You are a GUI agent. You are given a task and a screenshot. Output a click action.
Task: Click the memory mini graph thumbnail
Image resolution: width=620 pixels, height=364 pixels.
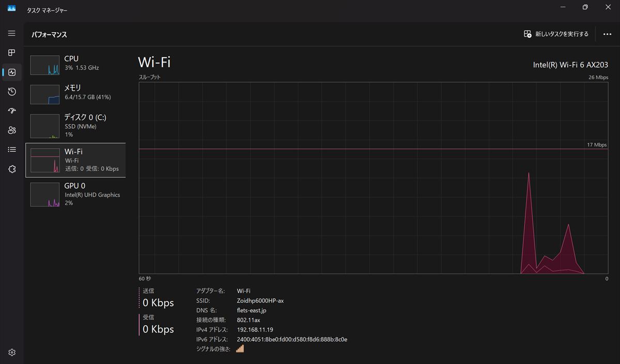pos(45,94)
